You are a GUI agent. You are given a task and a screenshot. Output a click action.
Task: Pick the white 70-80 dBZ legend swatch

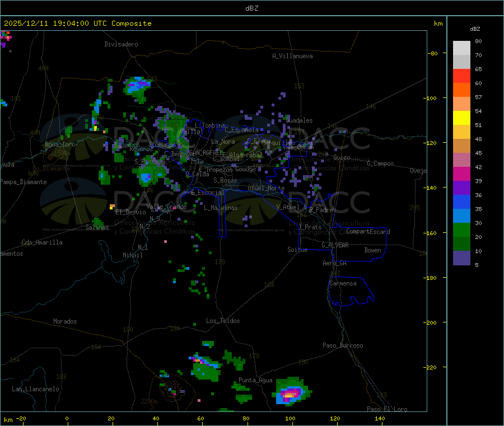pos(461,48)
